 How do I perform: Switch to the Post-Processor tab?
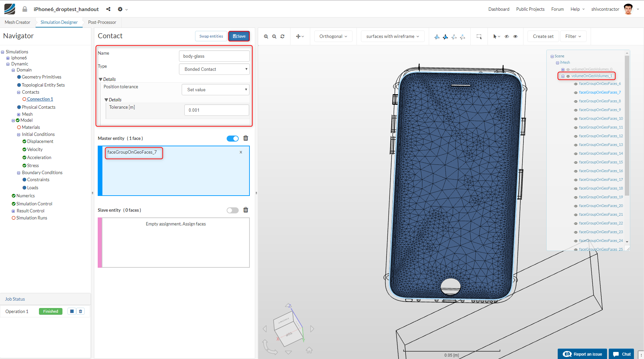[x=102, y=22]
